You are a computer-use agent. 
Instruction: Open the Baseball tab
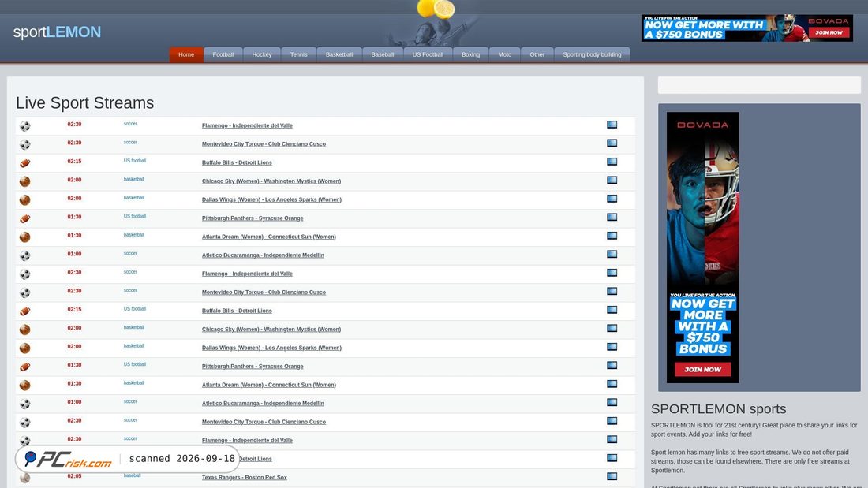point(383,54)
